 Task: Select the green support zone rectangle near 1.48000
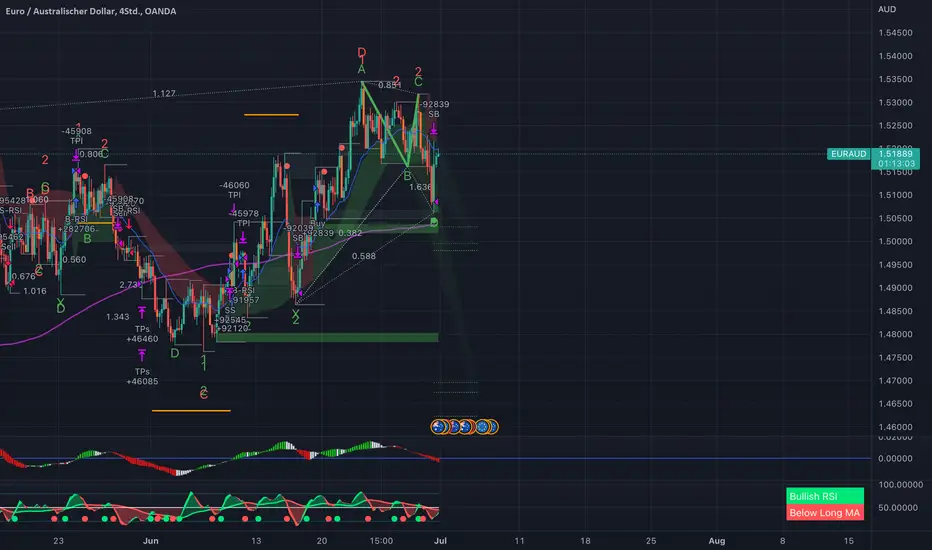327,338
